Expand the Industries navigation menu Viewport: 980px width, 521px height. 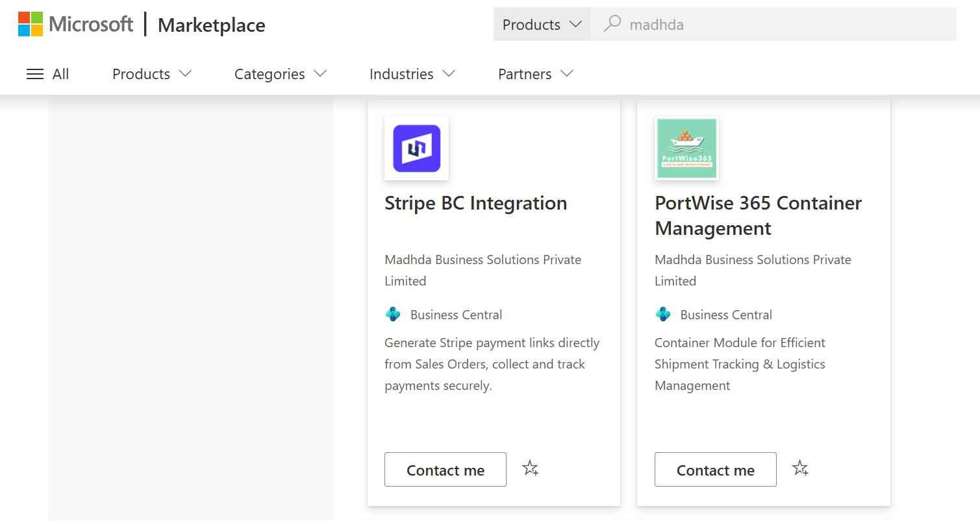click(412, 74)
